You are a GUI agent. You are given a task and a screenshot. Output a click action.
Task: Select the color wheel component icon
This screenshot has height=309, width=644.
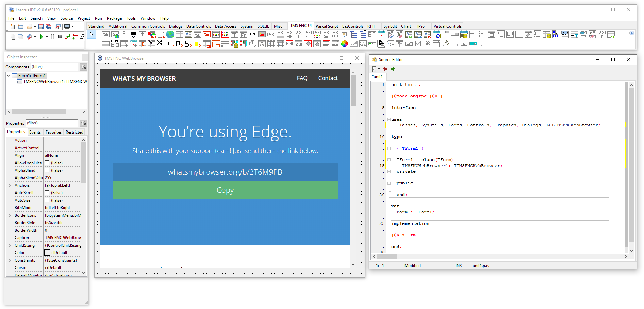pos(344,44)
